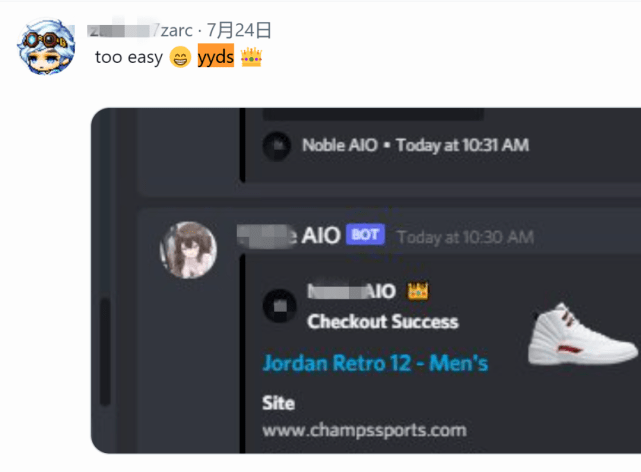Open the poster's chibi goggles avatar

click(45, 46)
